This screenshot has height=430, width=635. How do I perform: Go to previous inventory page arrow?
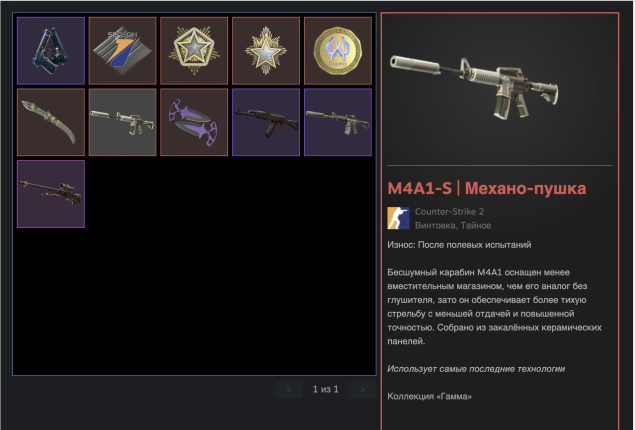[x=289, y=390]
